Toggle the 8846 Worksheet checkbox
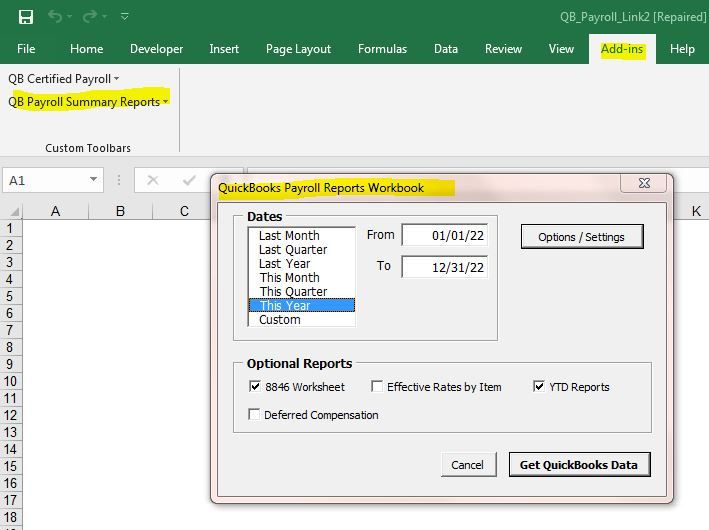The image size is (709, 530). coord(255,387)
